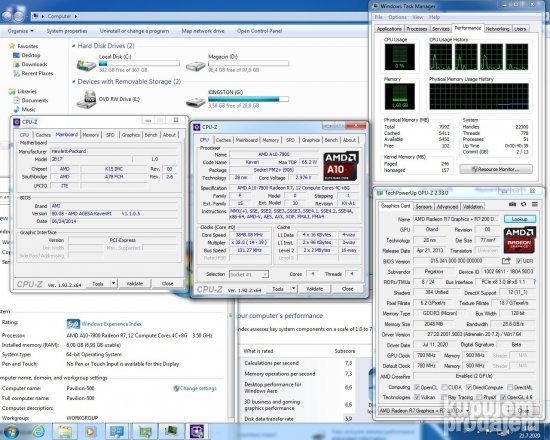550x440 pixels.
Task: Select the Local Disk (C:) drive icon
Action: coord(86,65)
